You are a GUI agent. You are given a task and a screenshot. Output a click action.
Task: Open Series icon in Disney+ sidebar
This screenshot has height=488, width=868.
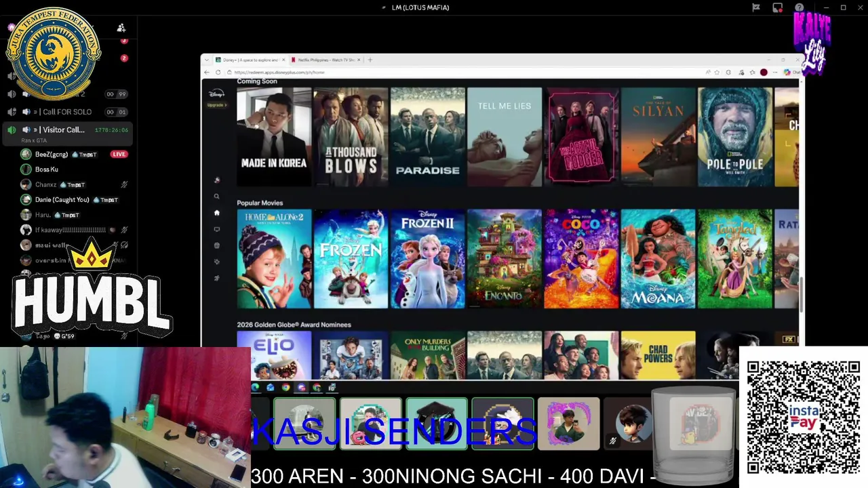(x=216, y=229)
